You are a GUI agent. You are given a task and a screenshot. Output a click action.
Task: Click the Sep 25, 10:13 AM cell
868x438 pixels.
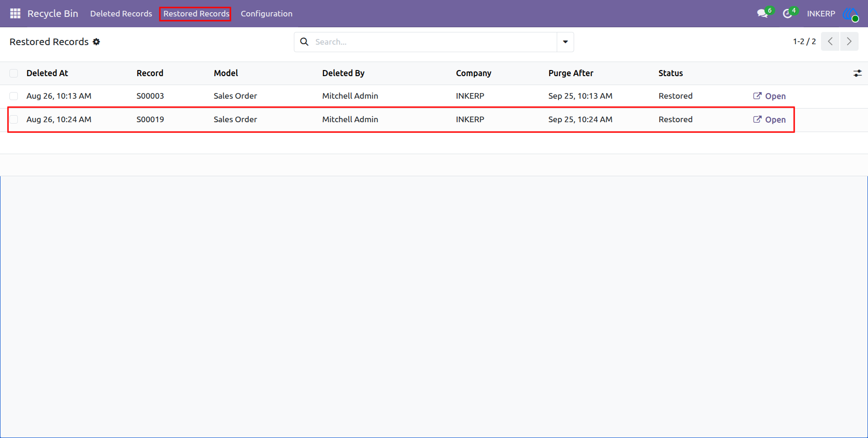(x=580, y=96)
